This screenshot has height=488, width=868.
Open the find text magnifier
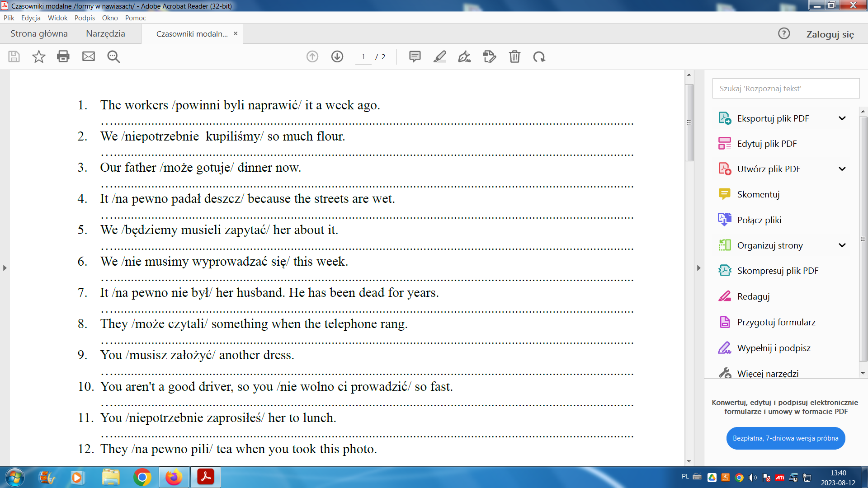click(113, 56)
